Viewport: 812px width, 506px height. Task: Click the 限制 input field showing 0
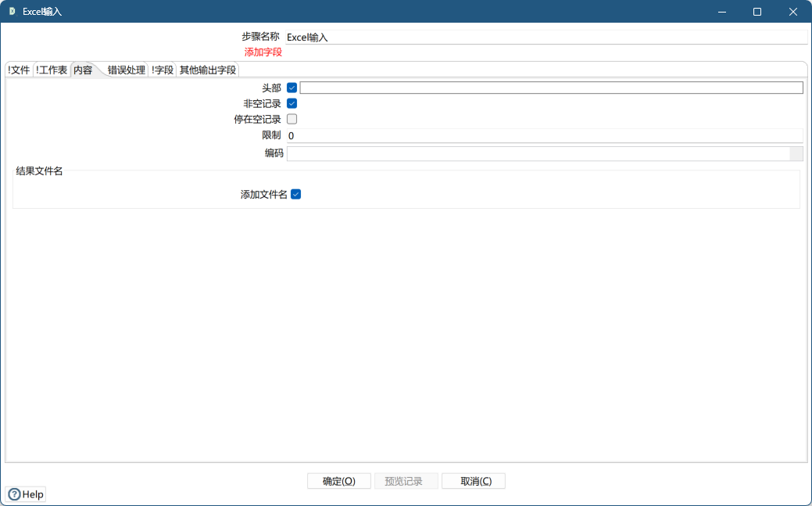[469, 135]
